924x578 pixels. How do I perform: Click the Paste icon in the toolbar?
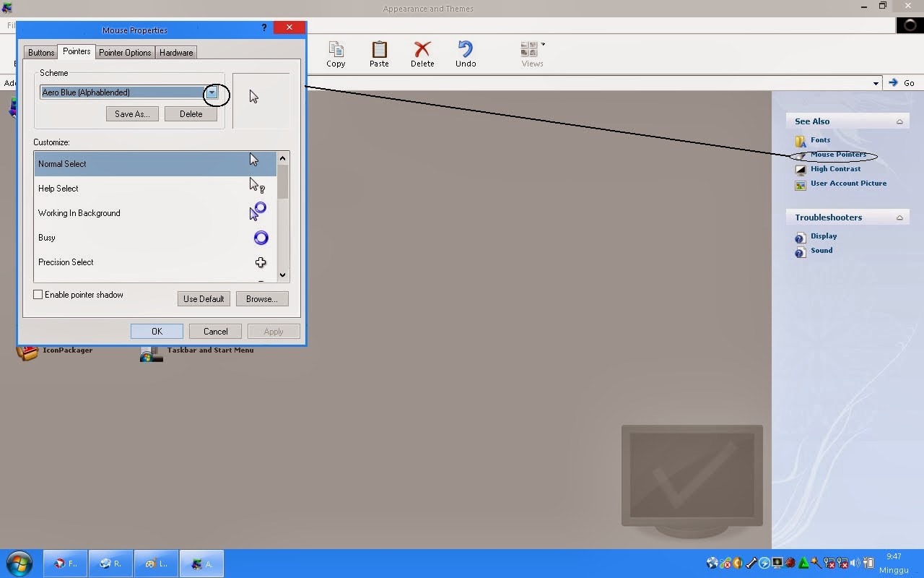[379, 53]
